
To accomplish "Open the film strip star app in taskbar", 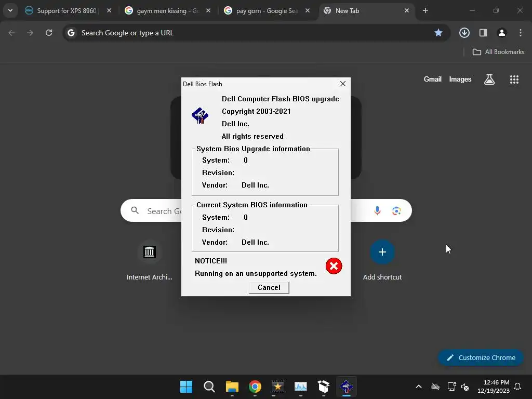I will point(277,387).
